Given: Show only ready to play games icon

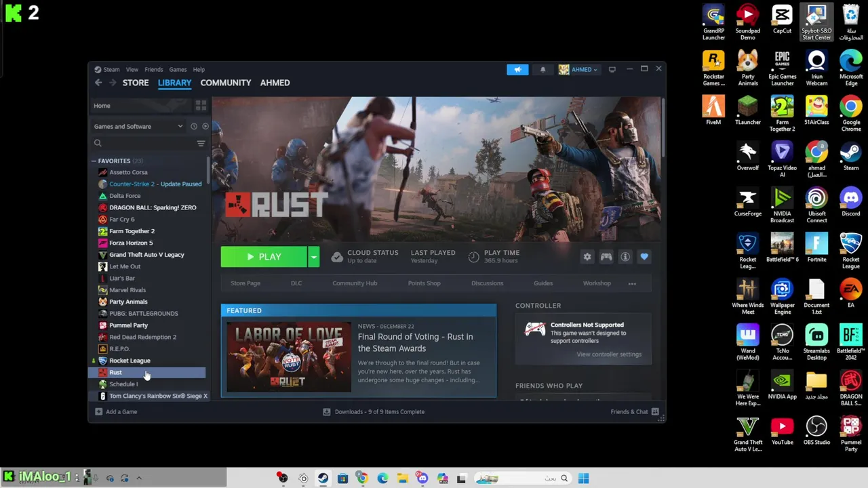Looking at the screenshot, I should click(x=205, y=126).
